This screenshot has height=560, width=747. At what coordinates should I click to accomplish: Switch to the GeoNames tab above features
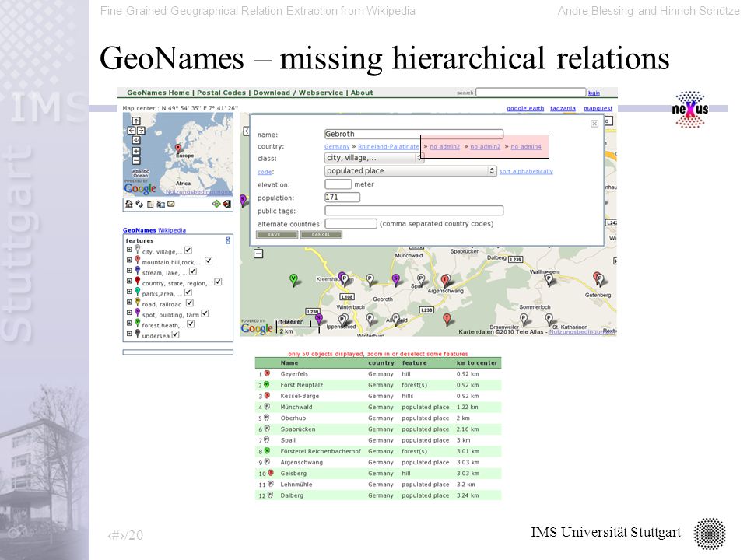point(139,230)
